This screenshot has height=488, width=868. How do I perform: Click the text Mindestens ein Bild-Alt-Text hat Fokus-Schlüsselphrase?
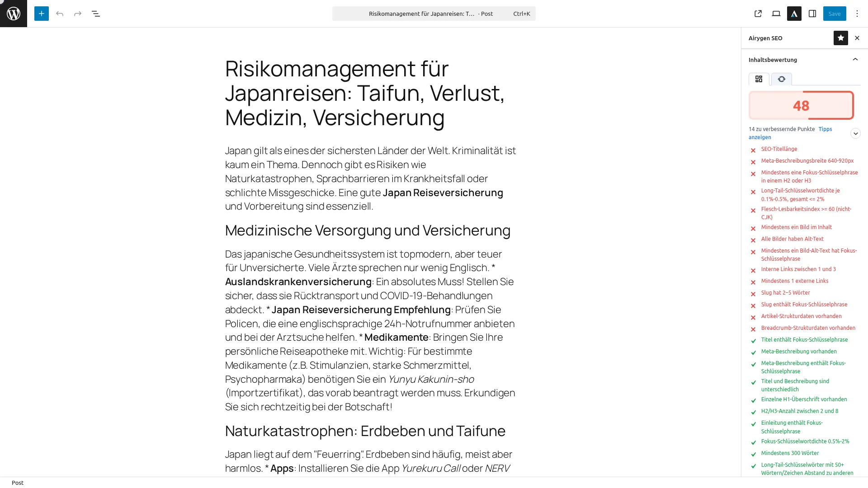coord(809,254)
